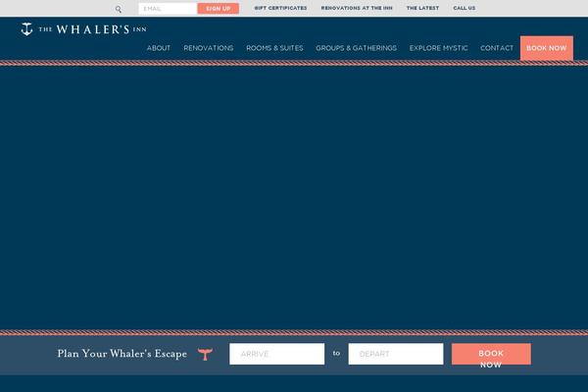Open The Latest link
The height and width of the screenshot is (392, 588).
(x=422, y=8)
